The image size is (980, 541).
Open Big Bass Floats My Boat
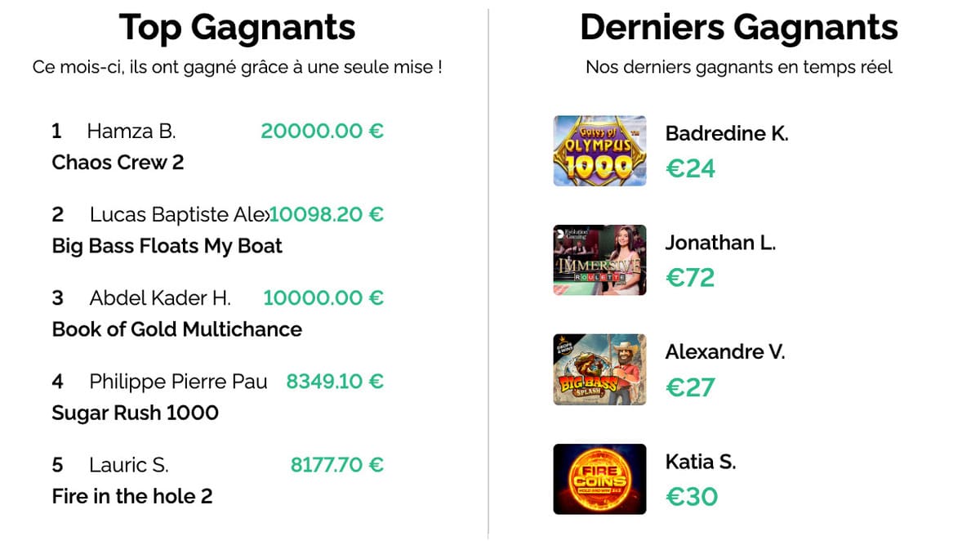(167, 246)
